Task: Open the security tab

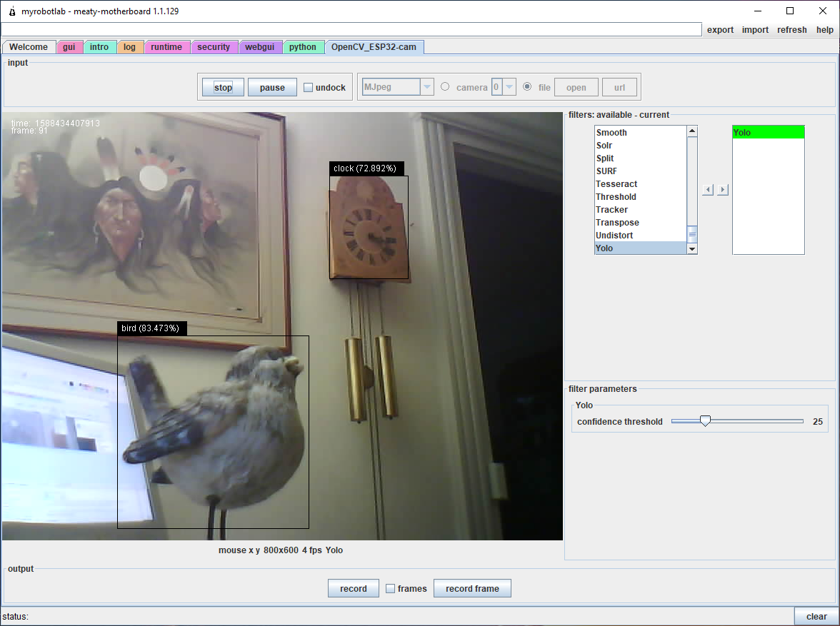Action: click(214, 47)
